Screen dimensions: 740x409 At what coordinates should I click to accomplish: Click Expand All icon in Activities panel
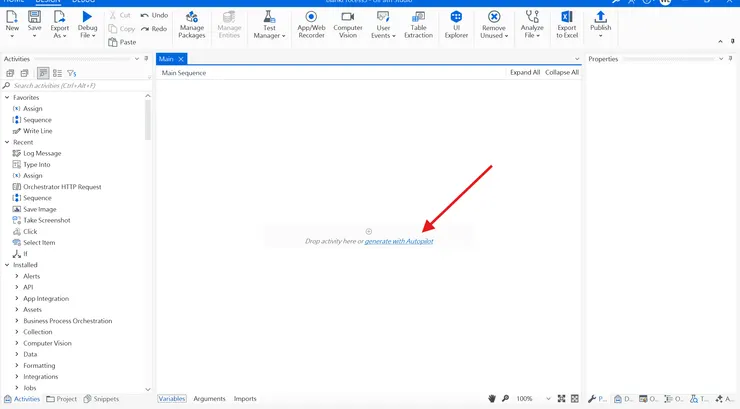click(10, 73)
